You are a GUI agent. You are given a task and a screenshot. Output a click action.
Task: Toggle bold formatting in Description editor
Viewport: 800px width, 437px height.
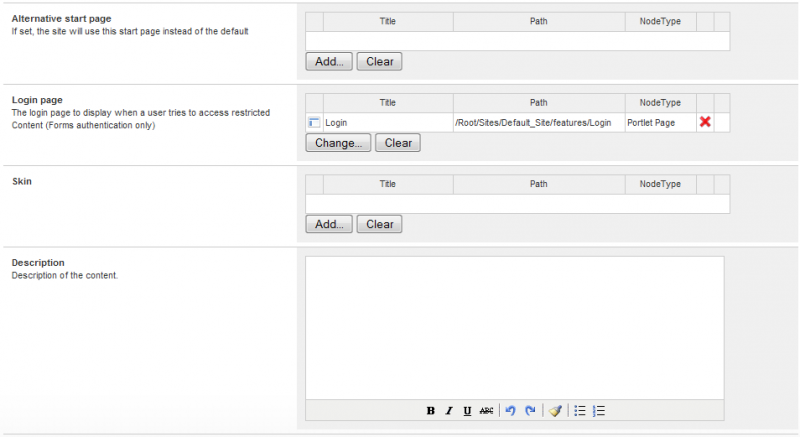[x=431, y=410]
